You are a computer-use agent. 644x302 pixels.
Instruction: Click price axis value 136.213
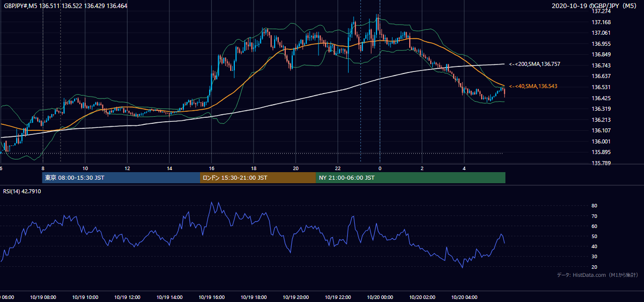601,120
